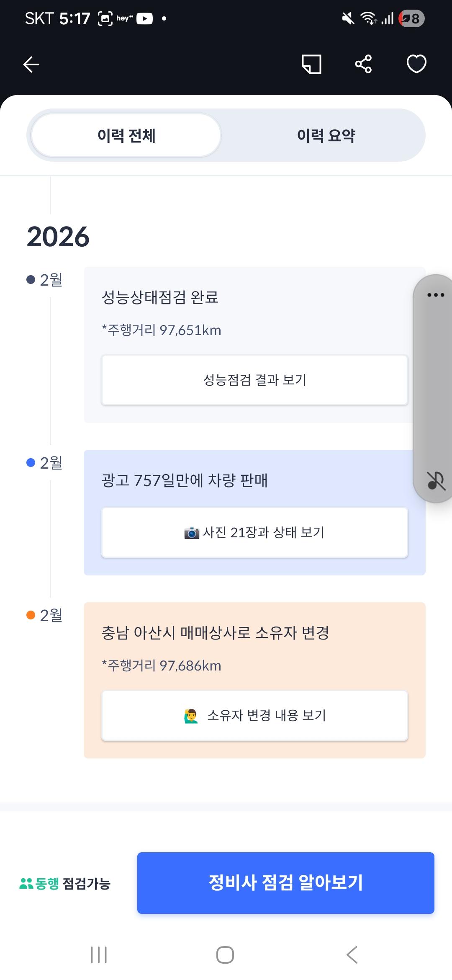Tap the heart icon to favorite this vehicle
The width and height of the screenshot is (452, 980).
416,64
